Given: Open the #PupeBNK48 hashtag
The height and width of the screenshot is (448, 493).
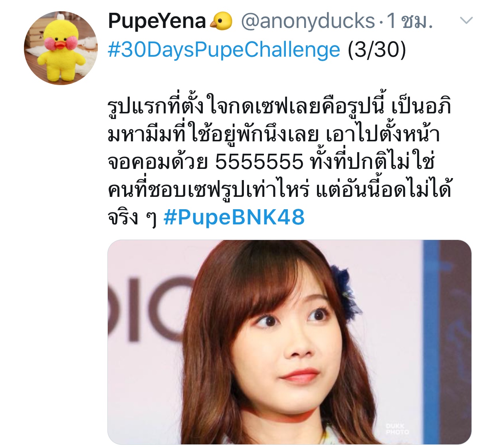Looking at the screenshot, I should click(234, 217).
